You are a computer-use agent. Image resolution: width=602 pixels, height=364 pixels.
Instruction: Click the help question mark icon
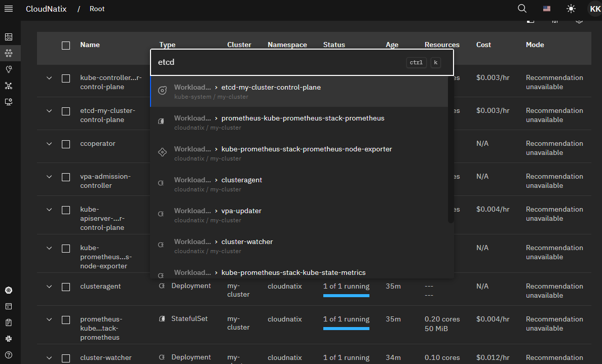click(x=9, y=354)
